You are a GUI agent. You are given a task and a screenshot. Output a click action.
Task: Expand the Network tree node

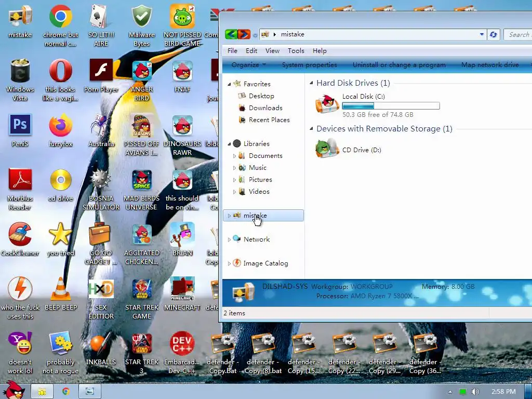[229, 240]
